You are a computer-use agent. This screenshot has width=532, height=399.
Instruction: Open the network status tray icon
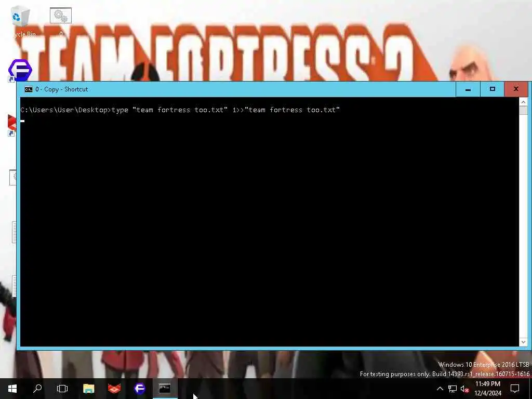[x=453, y=389]
